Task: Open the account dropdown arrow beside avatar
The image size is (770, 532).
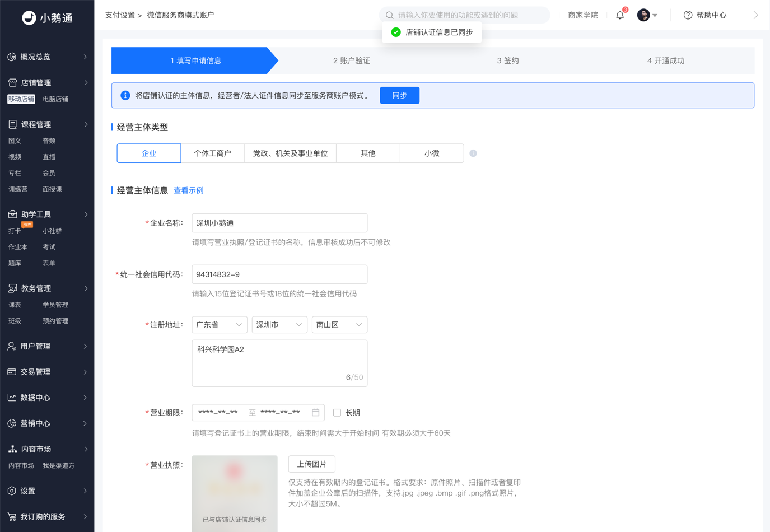Action: pyautogui.click(x=655, y=16)
